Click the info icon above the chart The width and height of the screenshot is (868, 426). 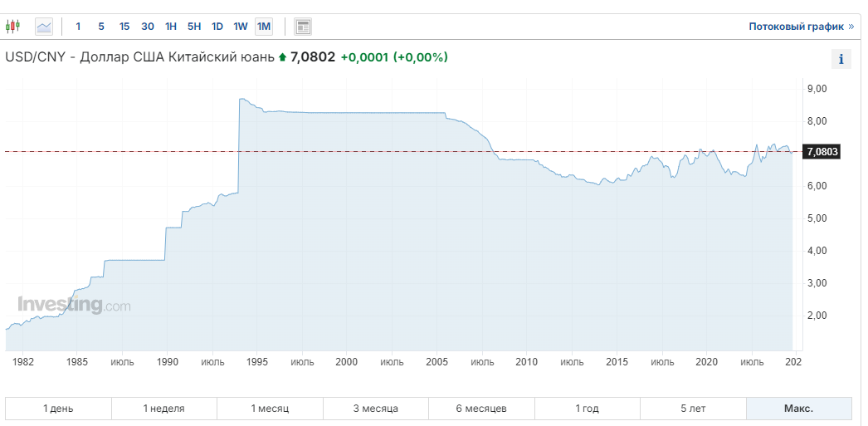(x=841, y=59)
